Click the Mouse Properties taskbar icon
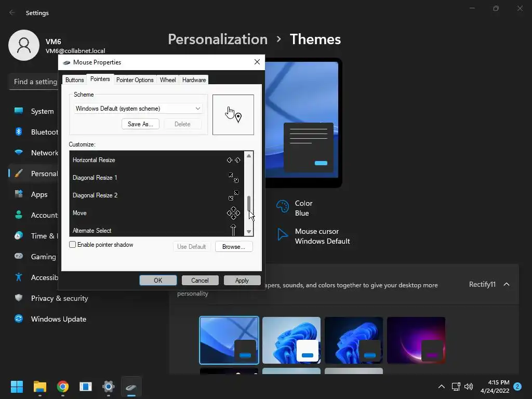This screenshot has width=532, height=399. [131, 387]
